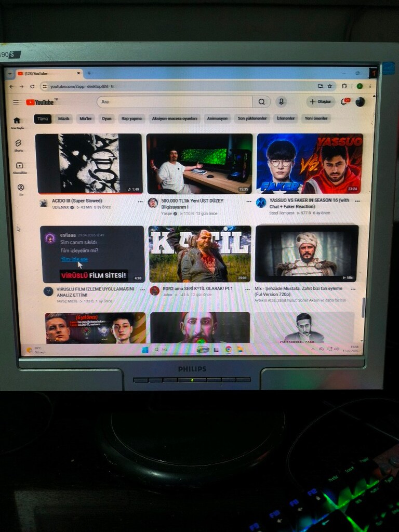Select the Mix'ler filter chip
Screen dimensions: 399x532
(86, 119)
